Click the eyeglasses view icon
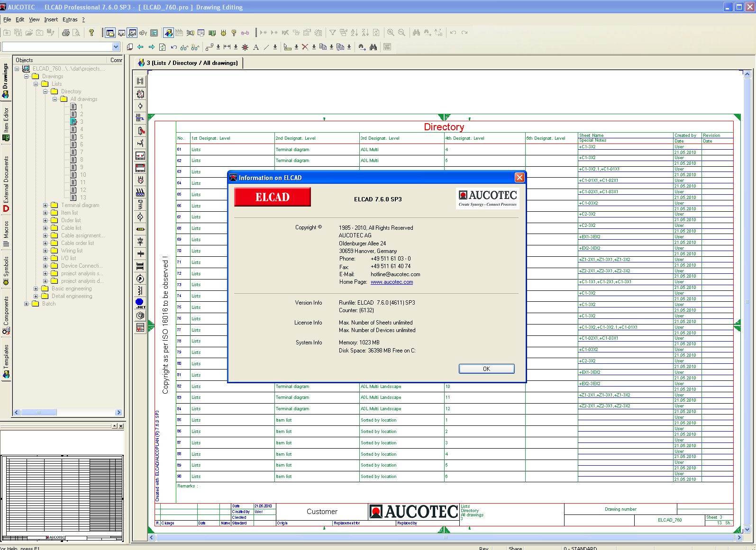 184,47
